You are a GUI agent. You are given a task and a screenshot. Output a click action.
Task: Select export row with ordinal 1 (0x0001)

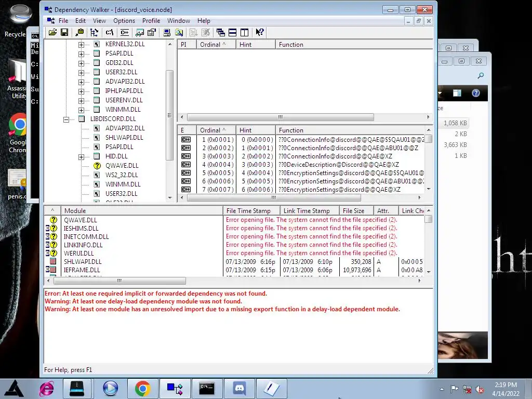coord(301,139)
